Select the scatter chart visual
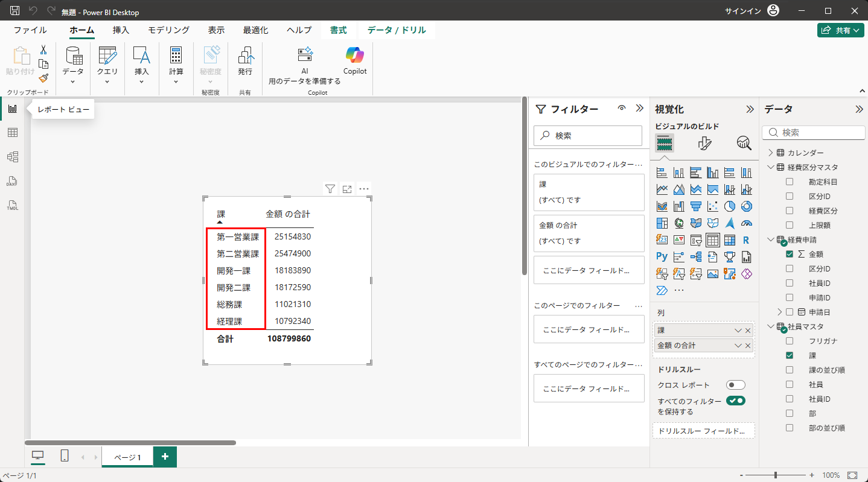The width and height of the screenshot is (868, 482). [x=712, y=206]
